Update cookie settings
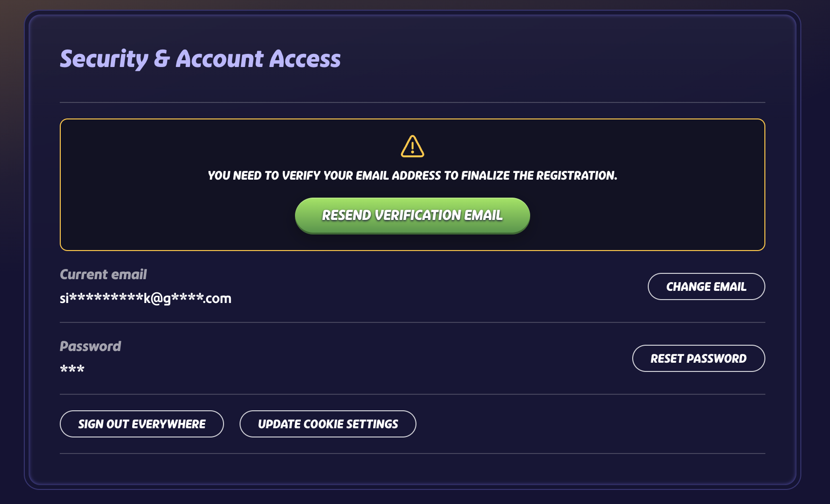 (x=328, y=424)
